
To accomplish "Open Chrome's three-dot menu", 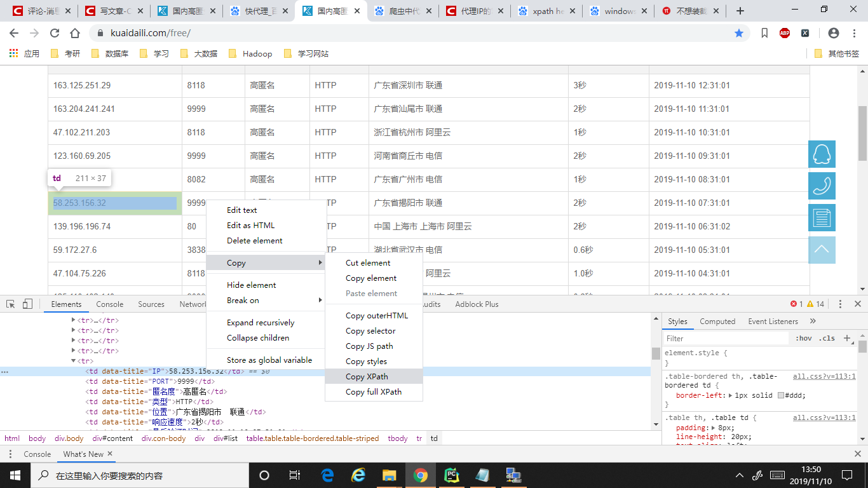I will pyautogui.click(x=853, y=33).
